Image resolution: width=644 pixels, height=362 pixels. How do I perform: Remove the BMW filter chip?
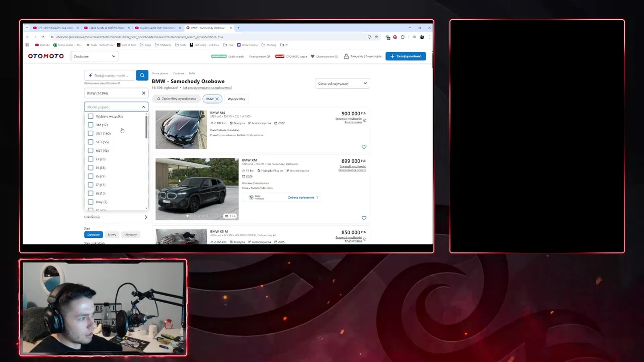tap(217, 99)
